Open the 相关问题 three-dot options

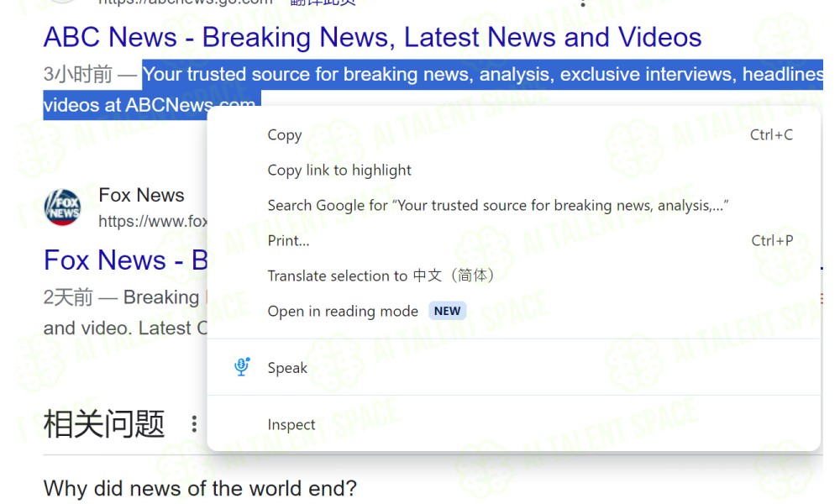[194, 423]
